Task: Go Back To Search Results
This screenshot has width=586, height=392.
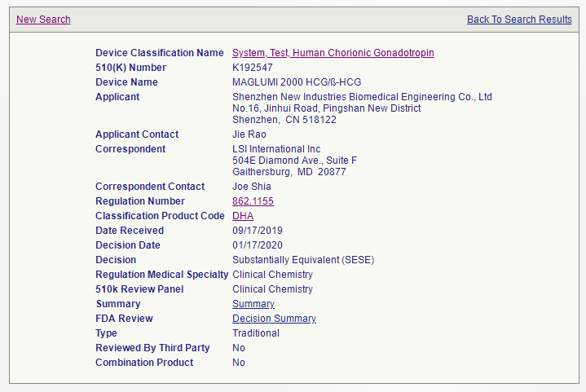Action: (519, 20)
